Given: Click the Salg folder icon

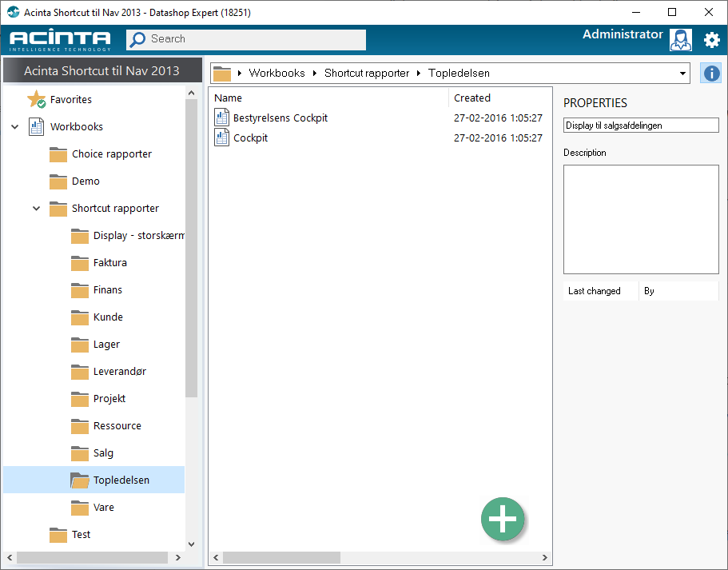Looking at the screenshot, I should [x=80, y=453].
